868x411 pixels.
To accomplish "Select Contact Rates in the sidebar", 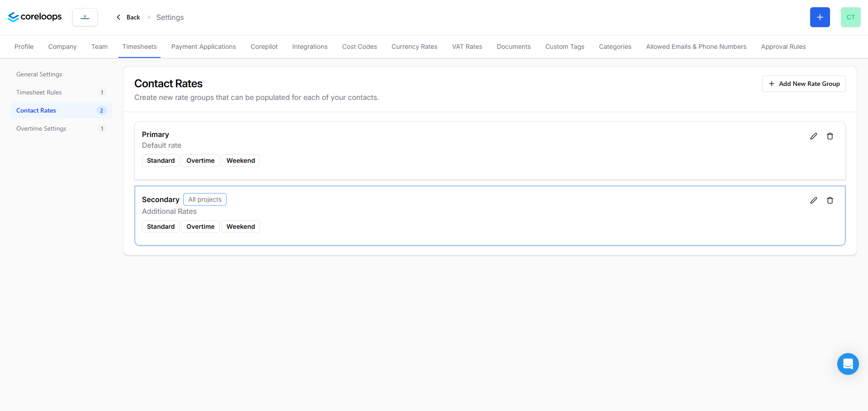I will pos(61,110).
